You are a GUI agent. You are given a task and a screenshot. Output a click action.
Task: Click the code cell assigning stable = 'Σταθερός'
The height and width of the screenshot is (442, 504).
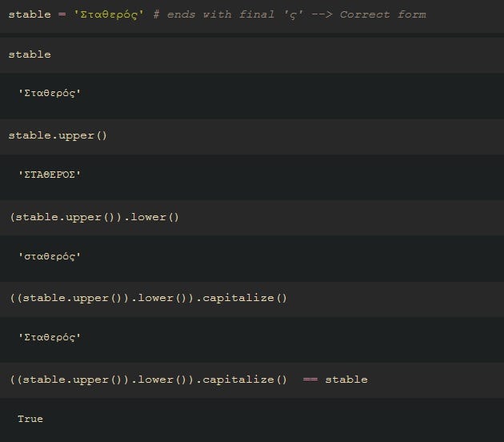pos(252,16)
